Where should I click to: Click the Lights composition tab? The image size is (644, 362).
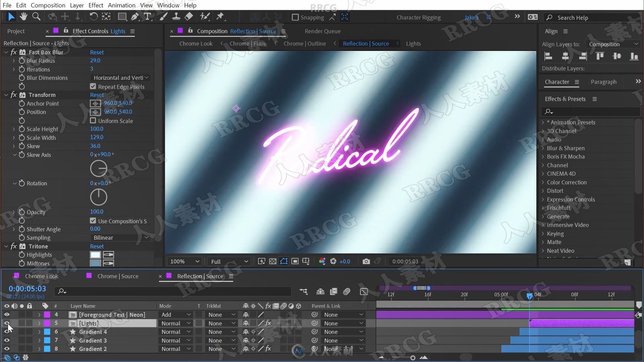click(413, 43)
